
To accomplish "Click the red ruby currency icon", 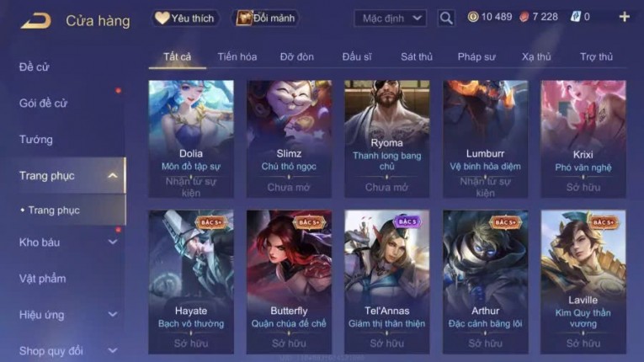I will pos(524,17).
